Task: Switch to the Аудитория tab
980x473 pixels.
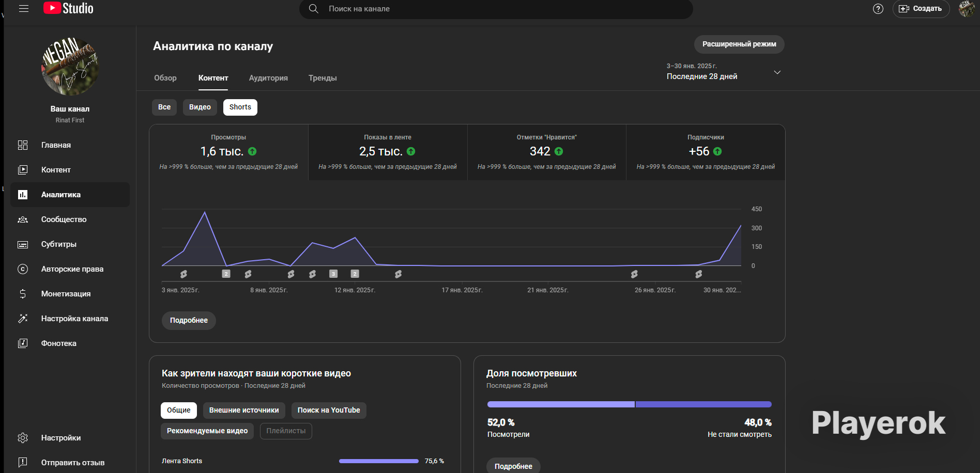Action: point(268,78)
